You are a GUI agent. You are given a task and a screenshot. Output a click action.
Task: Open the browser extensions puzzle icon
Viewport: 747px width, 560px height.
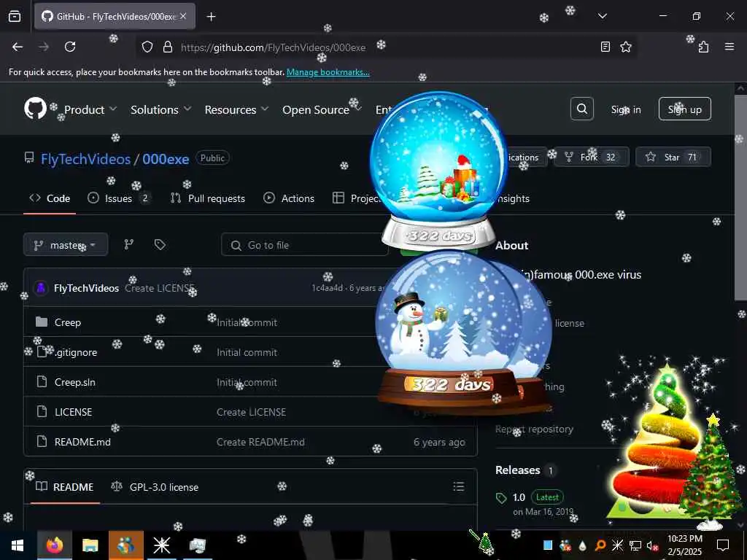click(703, 47)
